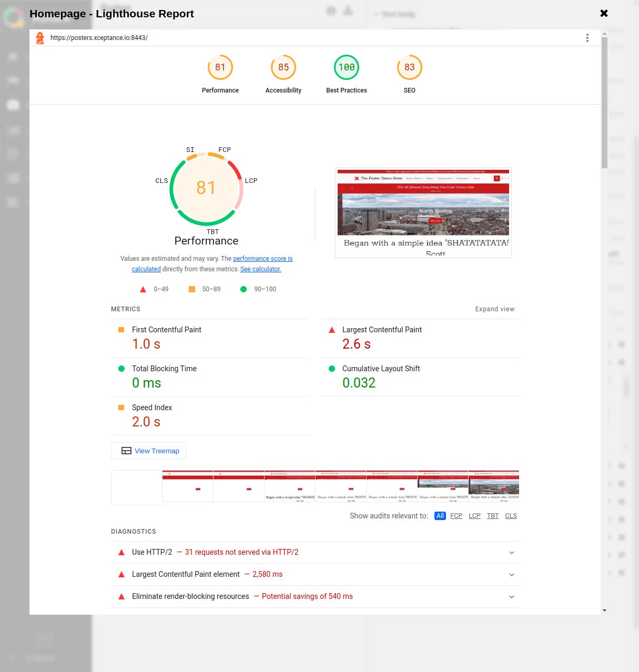
Task: Click the SI label on the gauge
Action: click(x=190, y=149)
